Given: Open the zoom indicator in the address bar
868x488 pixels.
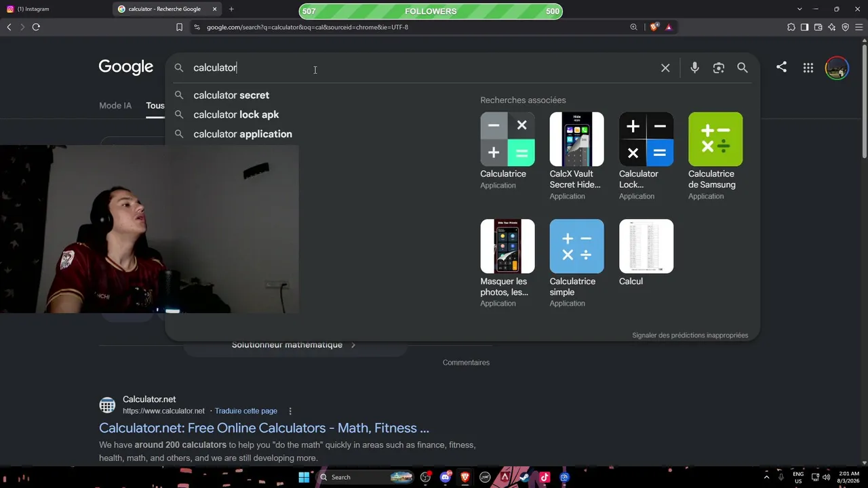Looking at the screenshot, I should pyautogui.click(x=633, y=27).
